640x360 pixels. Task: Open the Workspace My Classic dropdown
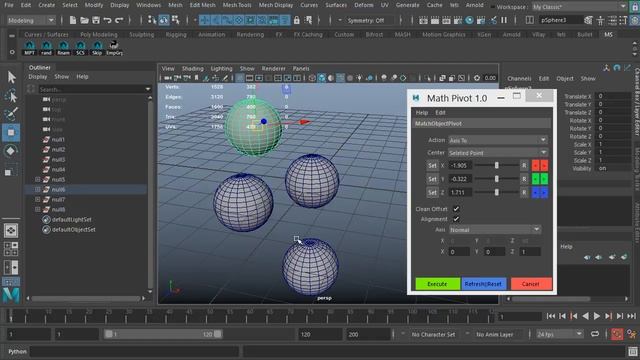579,7
